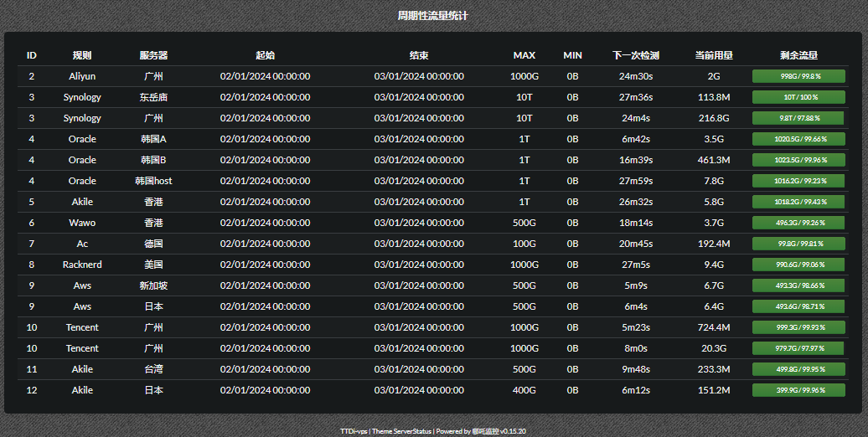Viewport: 868px width, 437px height.
Task: Click the Aliyun rule cell
Action: click(82, 76)
